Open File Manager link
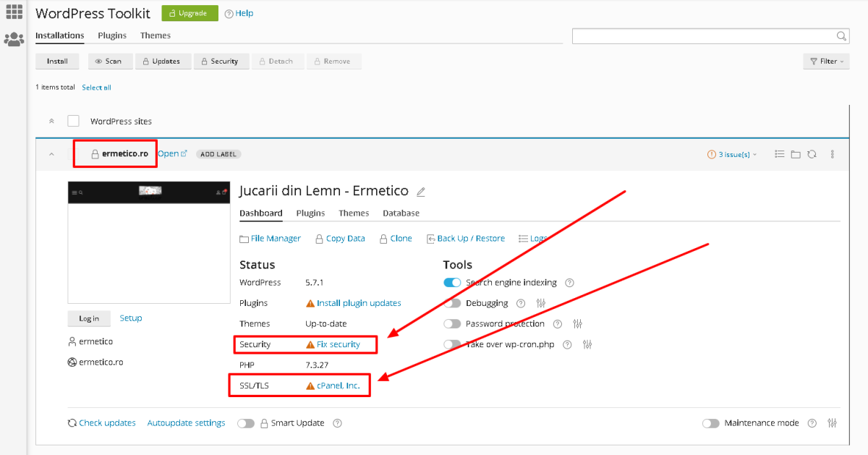Screen dimensions: 868x455 (x=270, y=239)
